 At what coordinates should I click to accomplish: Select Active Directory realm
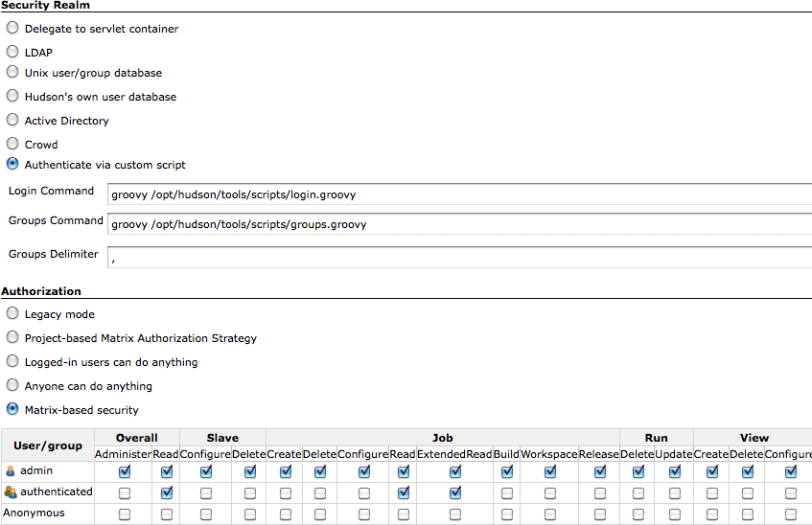click(12, 120)
